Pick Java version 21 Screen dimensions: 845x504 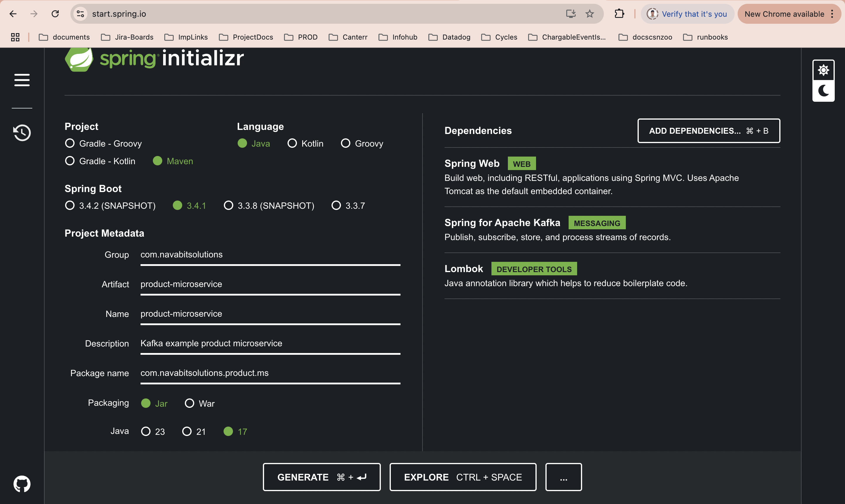pyautogui.click(x=187, y=431)
